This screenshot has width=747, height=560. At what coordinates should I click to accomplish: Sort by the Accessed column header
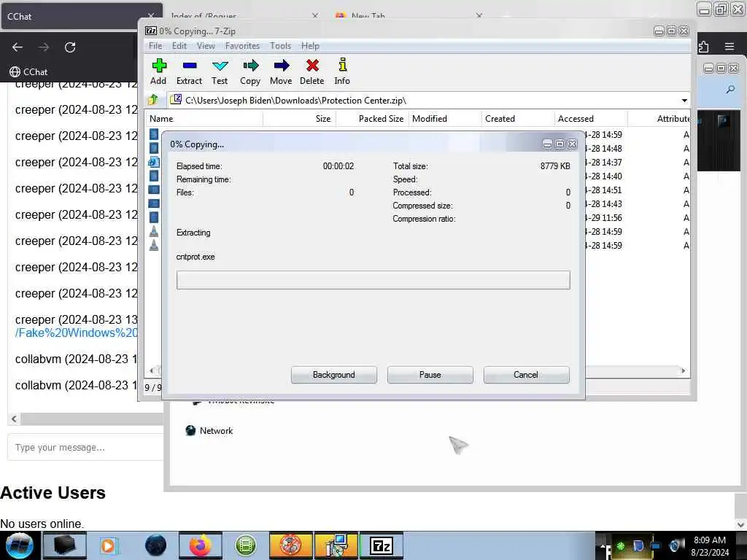click(591, 119)
